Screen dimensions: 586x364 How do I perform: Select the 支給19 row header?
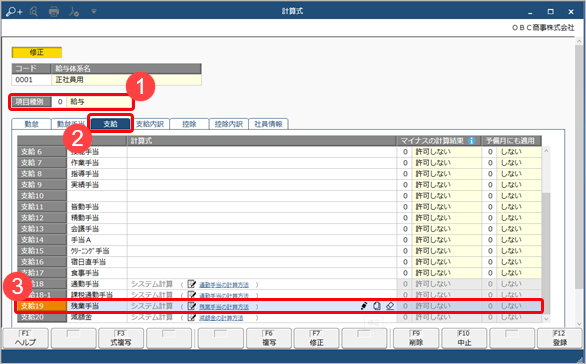tap(42, 306)
